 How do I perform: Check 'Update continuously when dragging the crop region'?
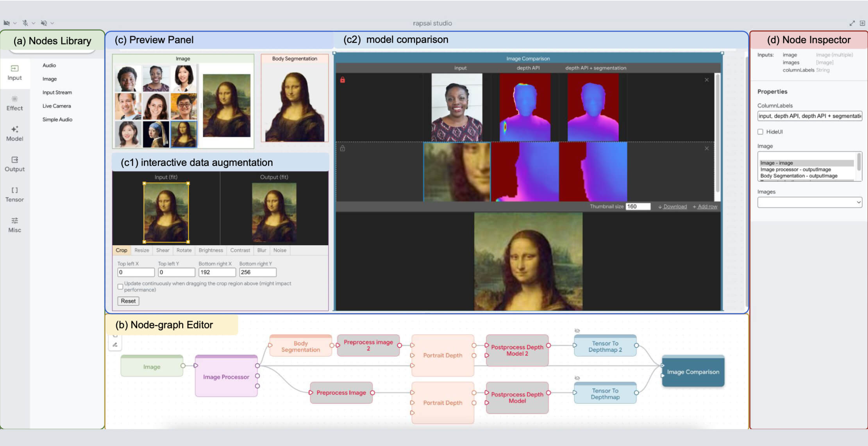pos(120,287)
